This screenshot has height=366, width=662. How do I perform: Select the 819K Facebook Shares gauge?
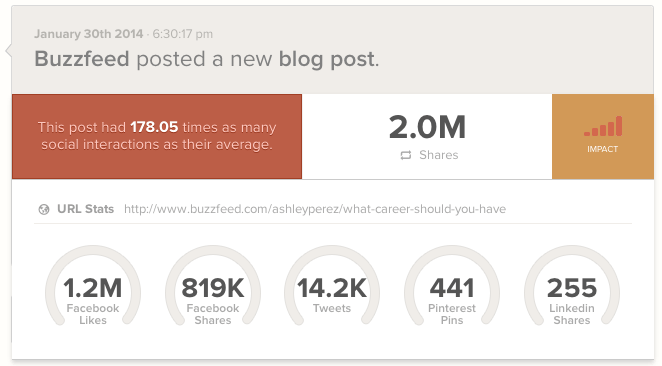pos(213,287)
